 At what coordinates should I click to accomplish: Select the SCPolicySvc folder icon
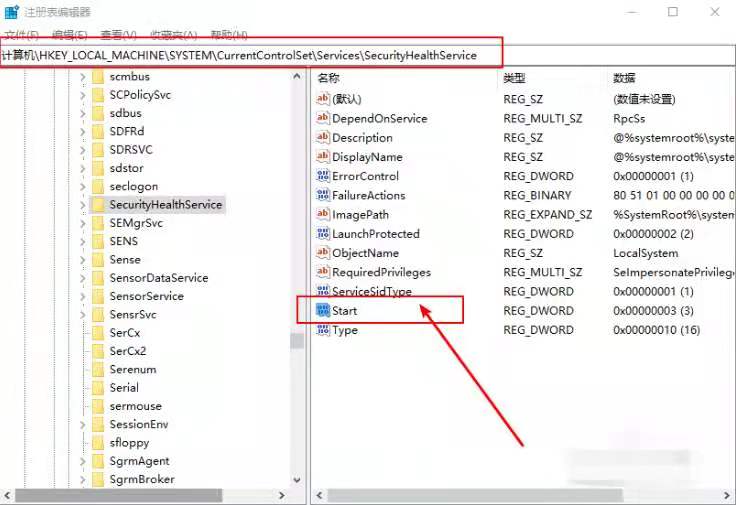coord(98,95)
